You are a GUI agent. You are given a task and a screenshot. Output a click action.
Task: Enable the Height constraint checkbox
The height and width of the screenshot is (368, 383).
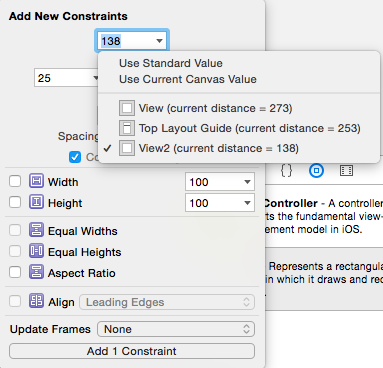pos(15,202)
